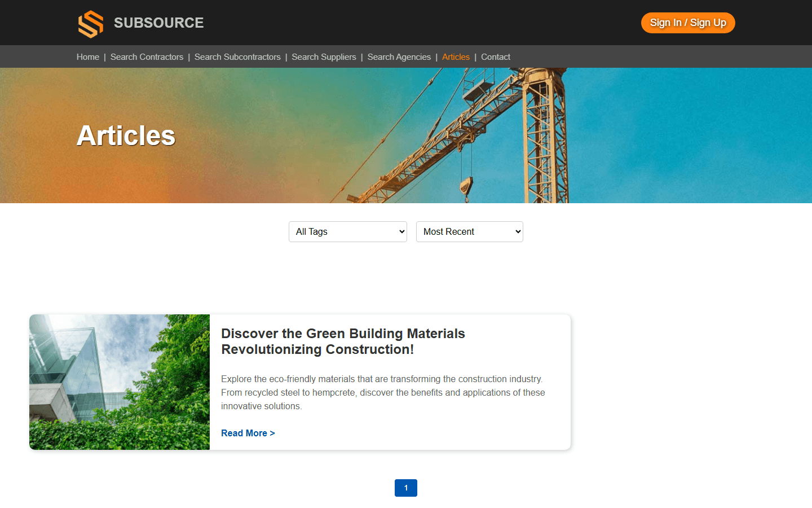Select the Articles navigation item

coord(456,56)
